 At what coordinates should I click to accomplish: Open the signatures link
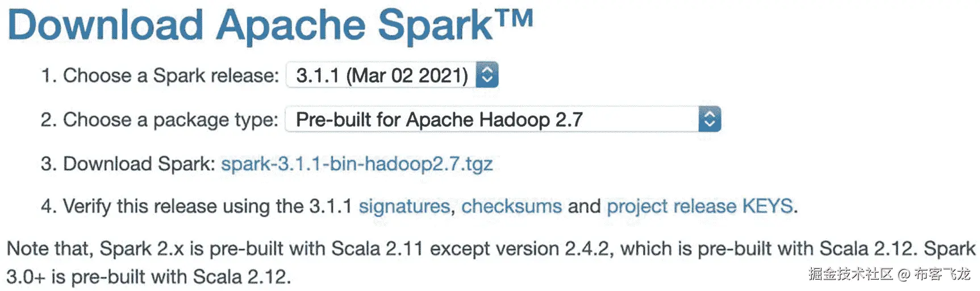tap(404, 206)
